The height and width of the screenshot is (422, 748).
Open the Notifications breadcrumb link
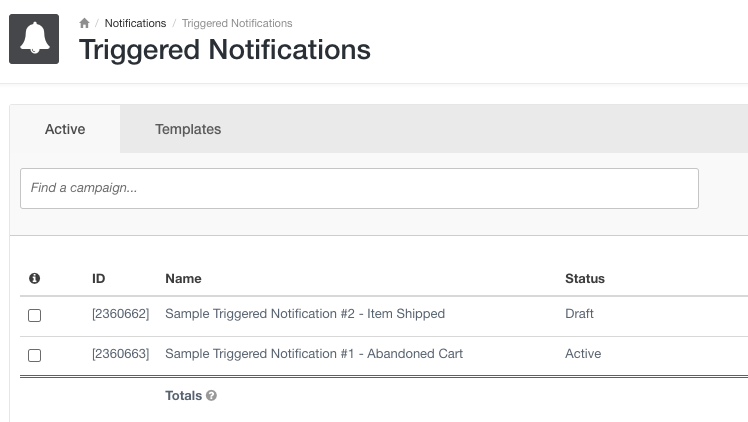134,23
